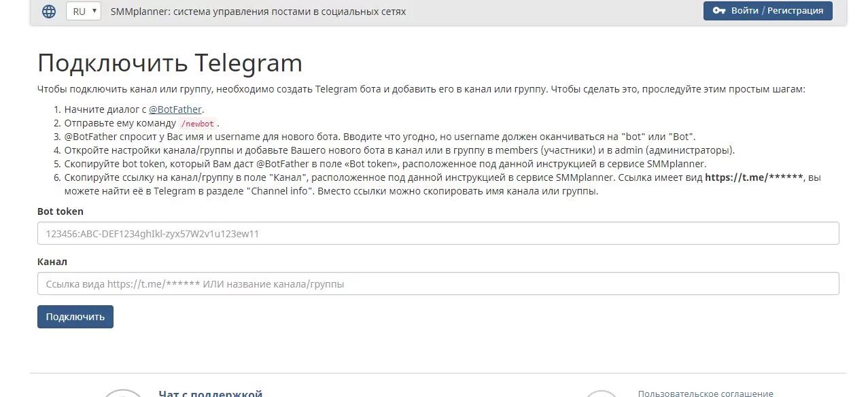This screenshot has height=397, width=868.
Task: Focus the Bot token input field
Action: [x=438, y=233]
